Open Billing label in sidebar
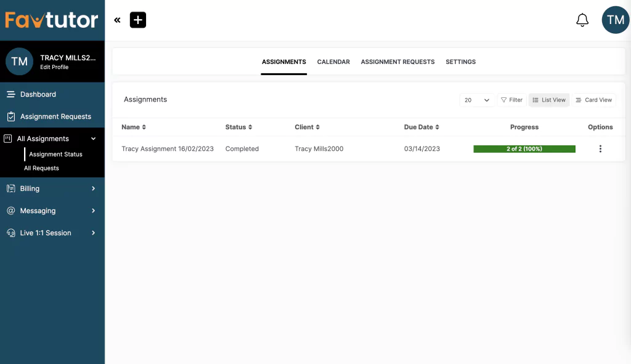This screenshot has height=364, width=631. (30, 188)
